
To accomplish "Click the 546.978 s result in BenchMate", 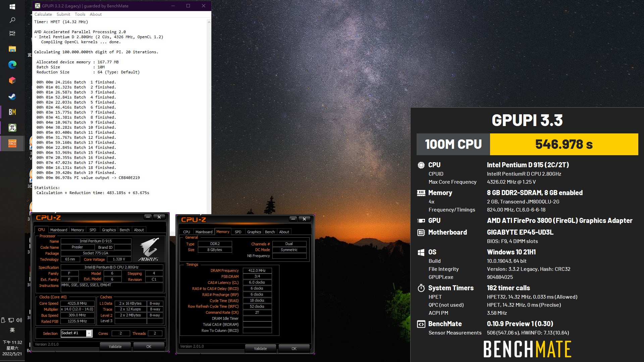I will click(x=564, y=144).
